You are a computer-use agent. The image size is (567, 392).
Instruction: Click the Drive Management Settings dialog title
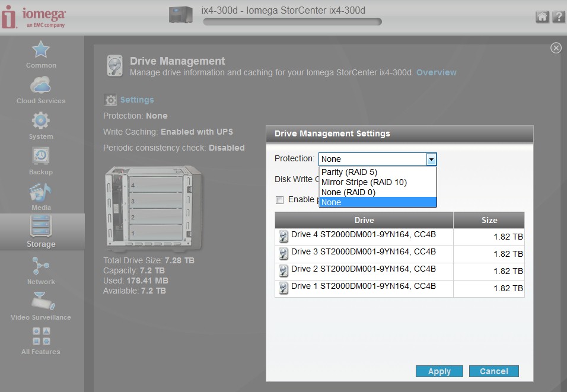[332, 134]
